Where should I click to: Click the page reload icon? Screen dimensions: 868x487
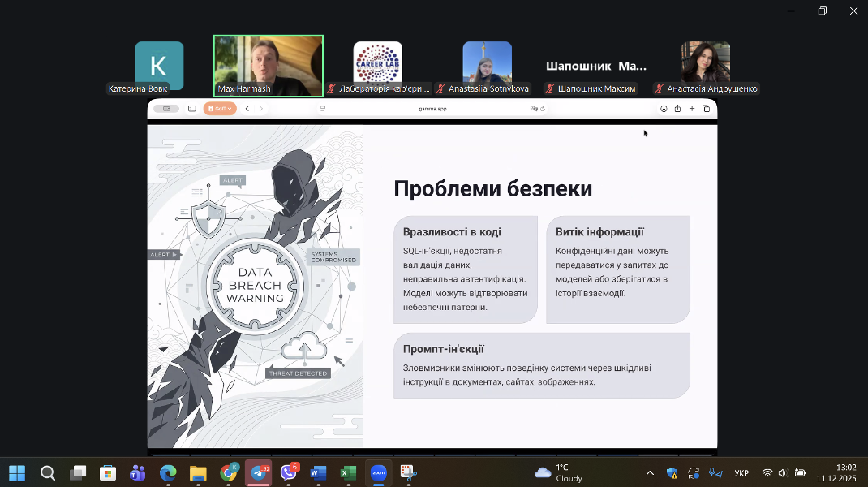(543, 109)
